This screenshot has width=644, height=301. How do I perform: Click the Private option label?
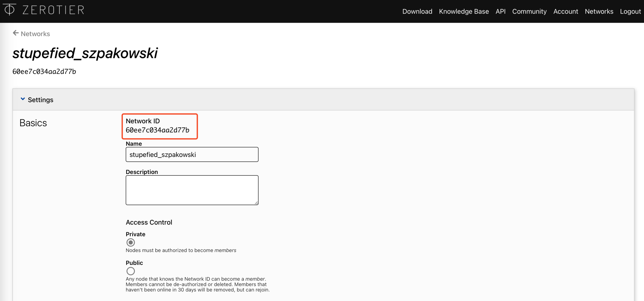coord(136,234)
